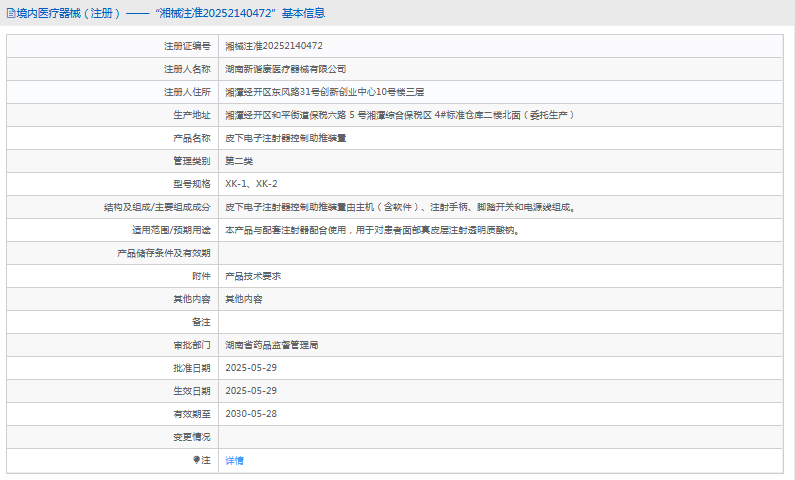Select intended use text 本产品与配套注射器配合使用
This screenshot has width=795, height=480.
tap(286, 230)
